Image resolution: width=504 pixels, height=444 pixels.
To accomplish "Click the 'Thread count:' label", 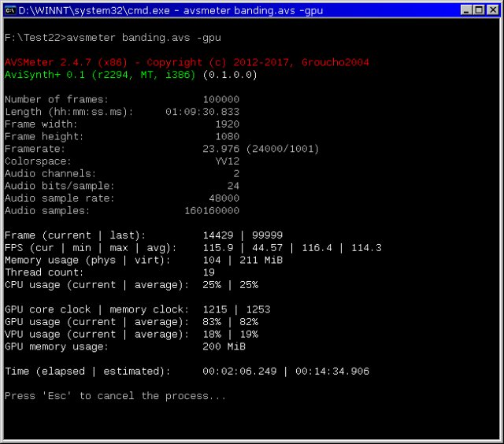I will click(44, 272).
